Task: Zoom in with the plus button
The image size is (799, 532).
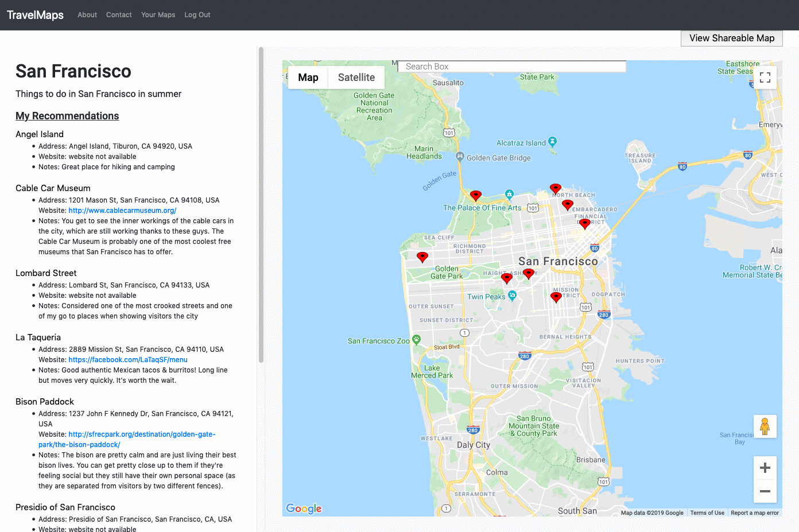Action: coord(765,468)
